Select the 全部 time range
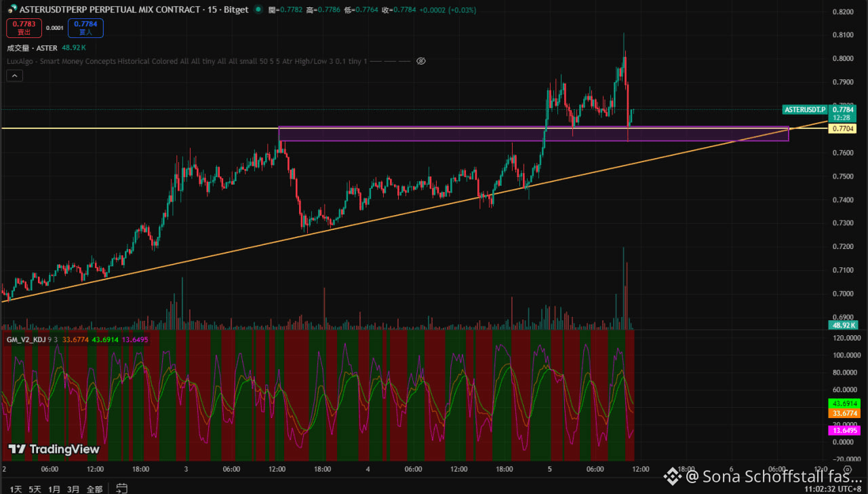This screenshot has height=494, width=868. point(94,489)
